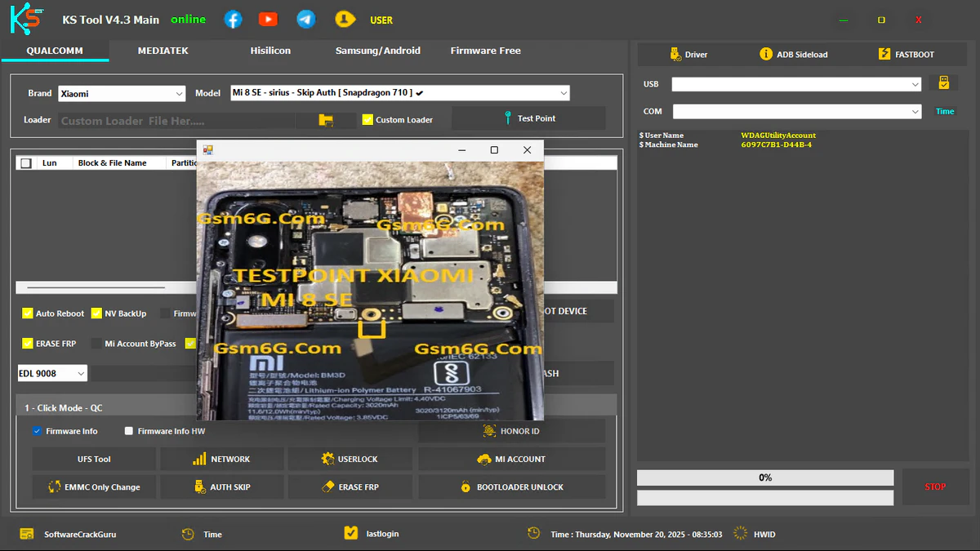Open the EDL 9008 mode dropdown
Screen dimensions: 980x551
click(52, 374)
